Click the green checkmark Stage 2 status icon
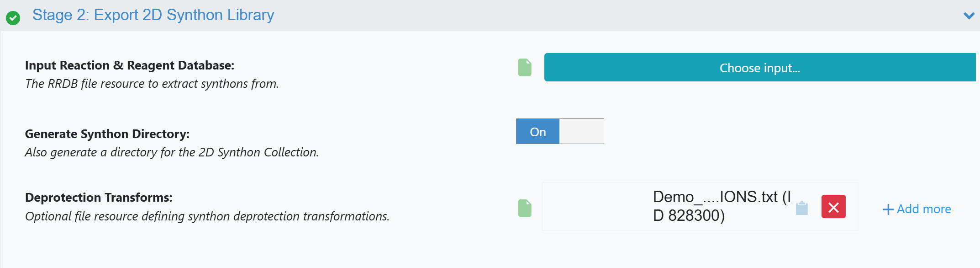980x268 pixels. point(13,18)
